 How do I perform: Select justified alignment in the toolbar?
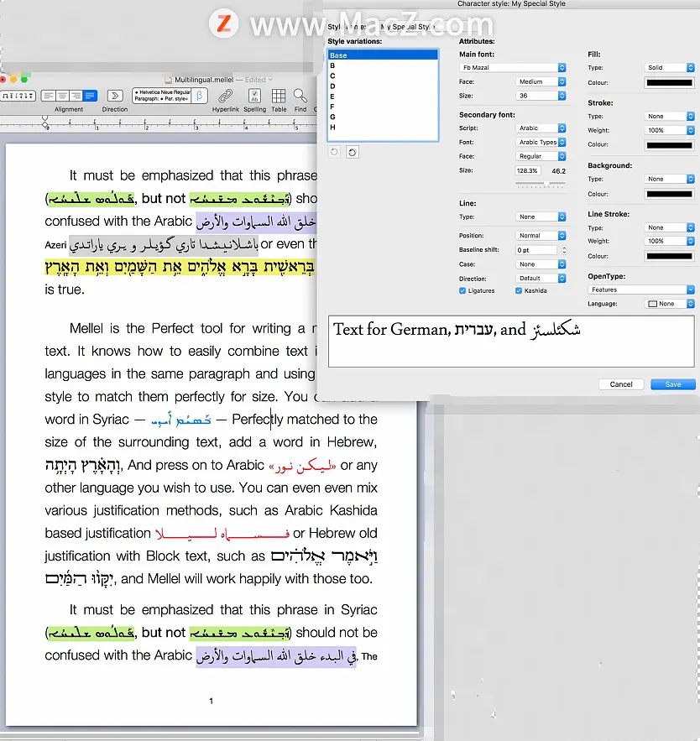[89, 96]
